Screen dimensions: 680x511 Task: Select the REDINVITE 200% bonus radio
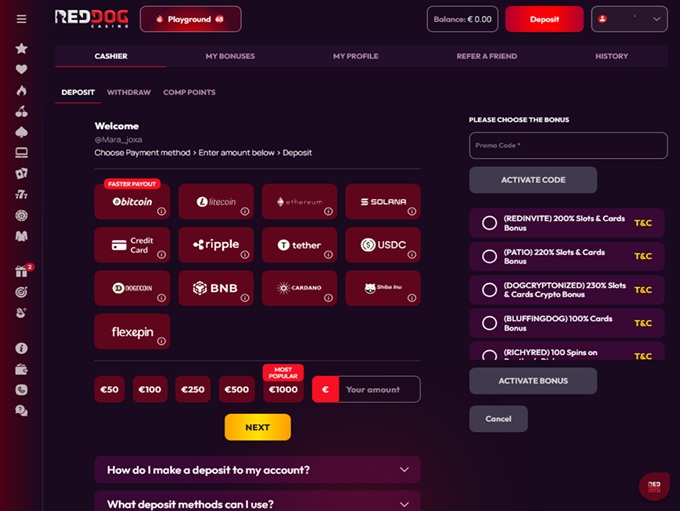click(x=489, y=223)
